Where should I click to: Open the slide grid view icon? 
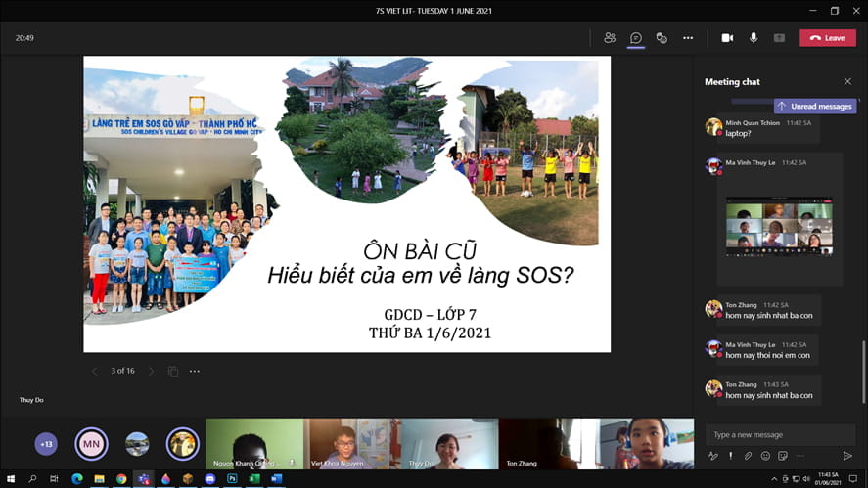coord(172,372)
